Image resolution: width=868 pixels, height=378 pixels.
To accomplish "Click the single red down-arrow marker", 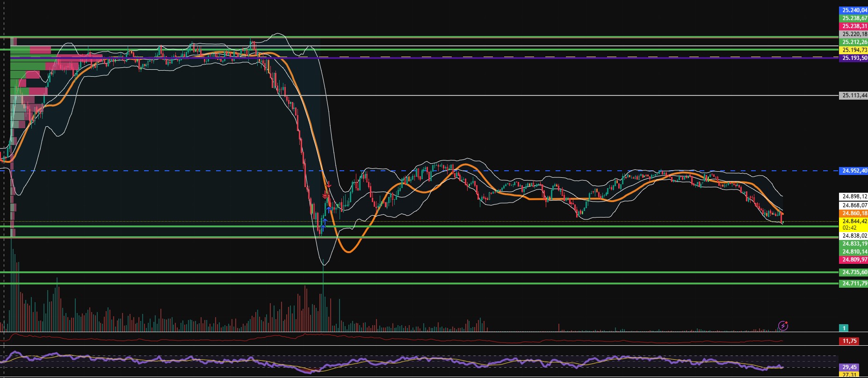I will pyautogui.click(x=328, y=185).
